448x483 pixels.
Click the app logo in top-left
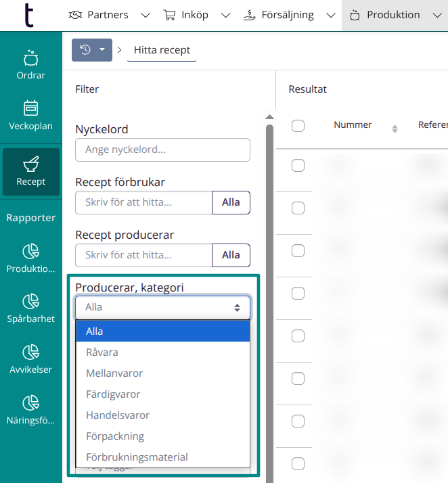pyautogui.click(x=28, y=15)
